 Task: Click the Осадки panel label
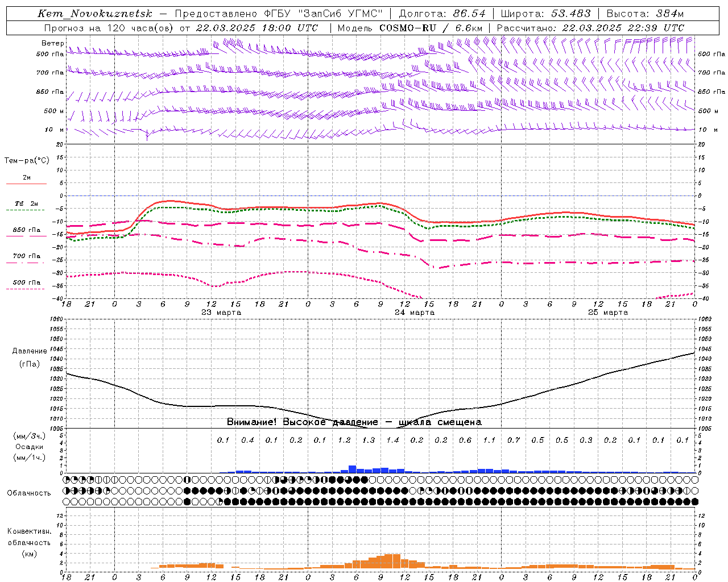[x=30, y=447]
